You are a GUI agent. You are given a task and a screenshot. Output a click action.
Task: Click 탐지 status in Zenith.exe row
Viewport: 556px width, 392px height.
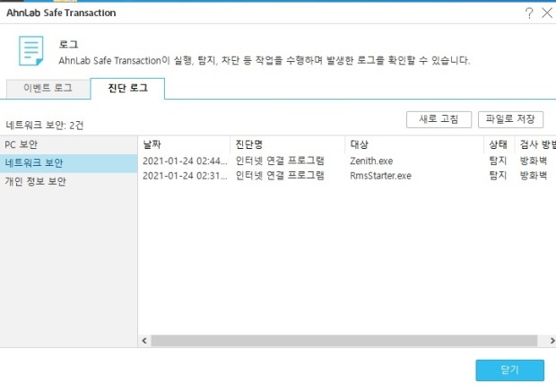pos(498,161)
